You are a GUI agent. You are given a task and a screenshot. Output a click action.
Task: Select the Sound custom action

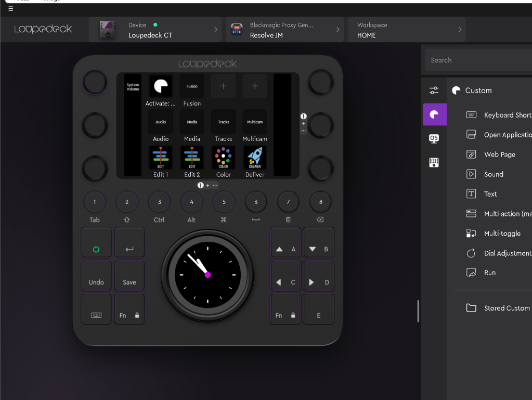click(x=485, y=174)
